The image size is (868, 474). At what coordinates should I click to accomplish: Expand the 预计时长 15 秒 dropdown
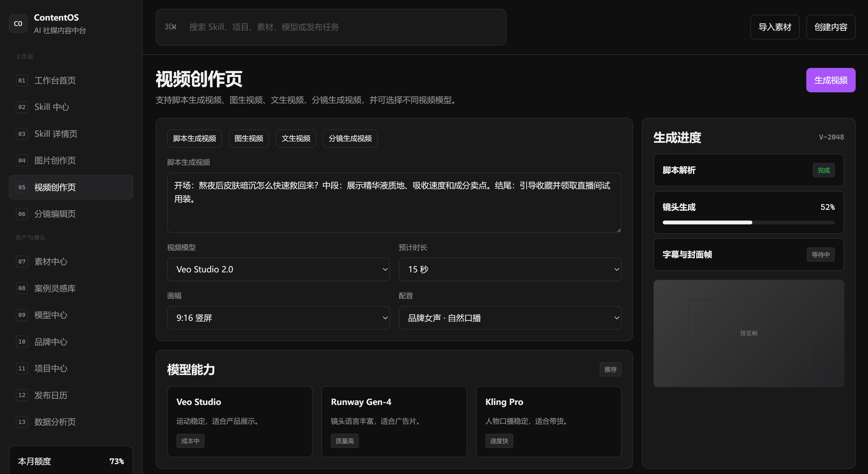coord(510,269)
